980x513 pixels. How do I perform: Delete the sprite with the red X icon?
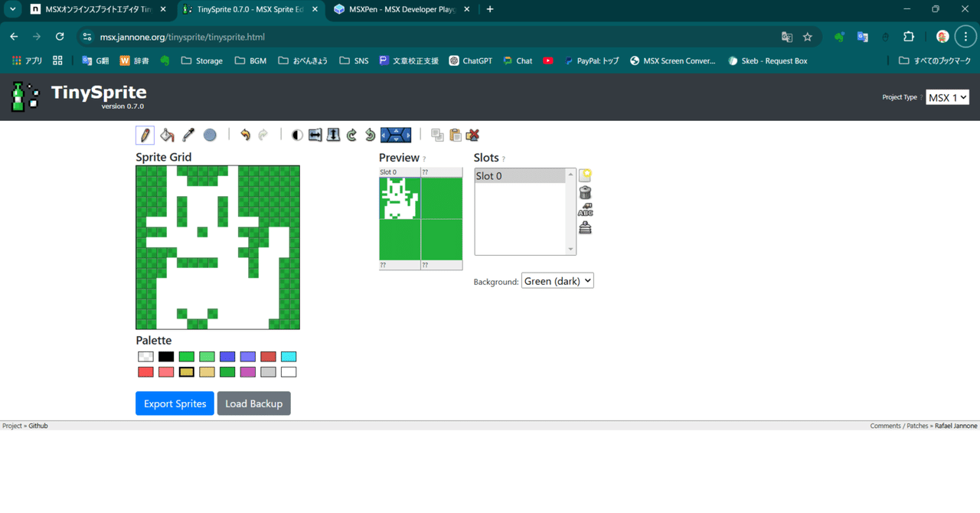[473, 135]
